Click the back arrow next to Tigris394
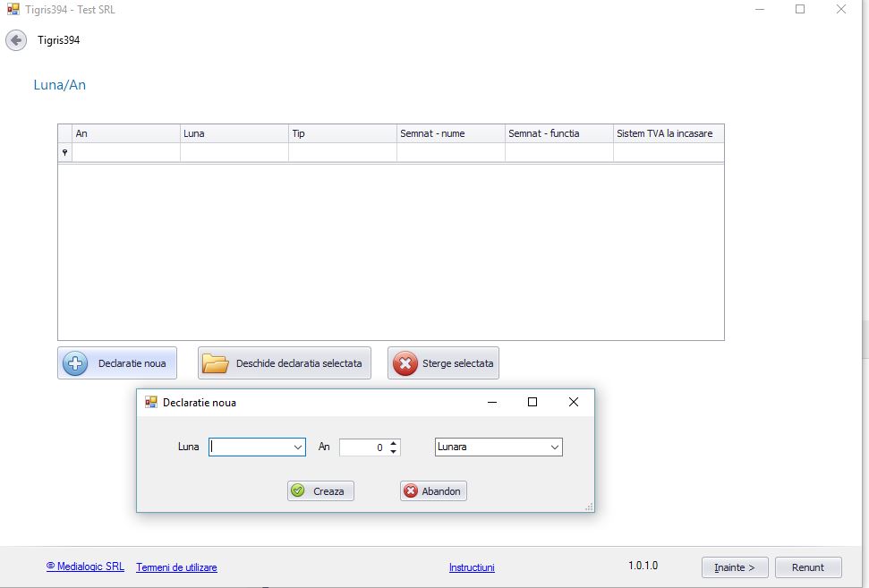 click(x=15, y=40)
